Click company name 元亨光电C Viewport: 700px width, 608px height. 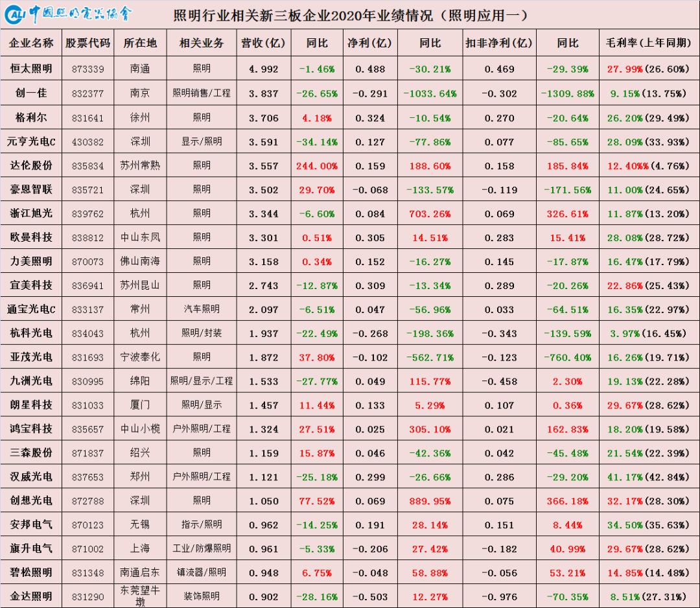(31, 141)
